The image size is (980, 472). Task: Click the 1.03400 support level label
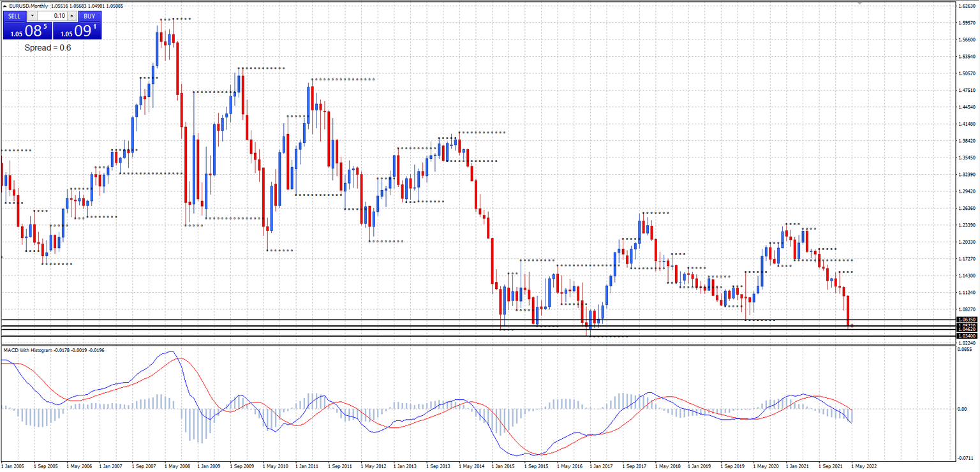coord(966,336)
